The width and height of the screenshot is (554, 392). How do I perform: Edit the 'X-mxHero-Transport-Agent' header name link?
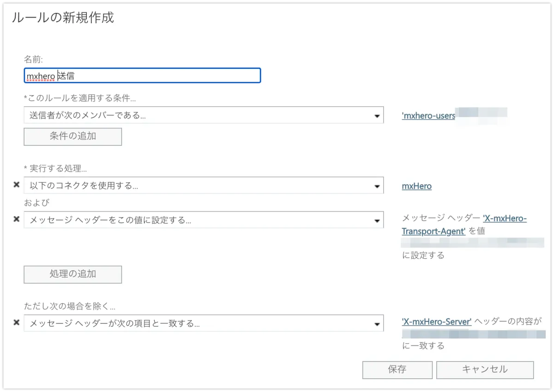pyautogui.click(x=464, y=224)
